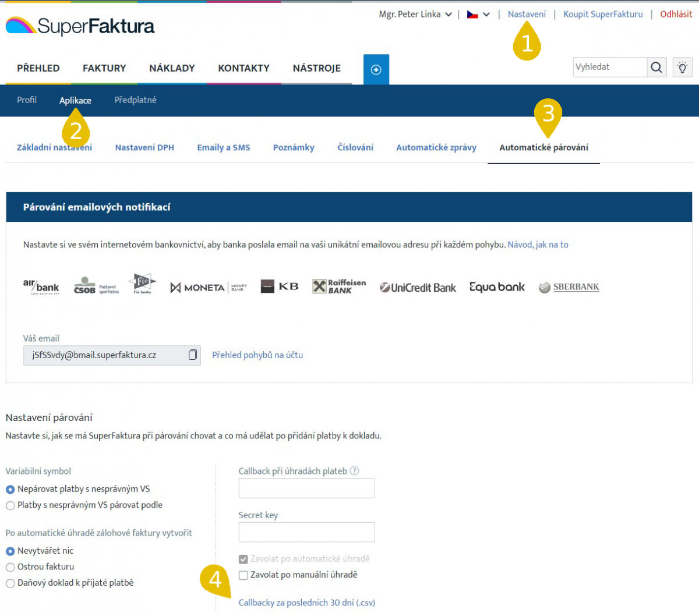Open the NÁKLADY main menu
699x616 pixels.
(172, 68)
